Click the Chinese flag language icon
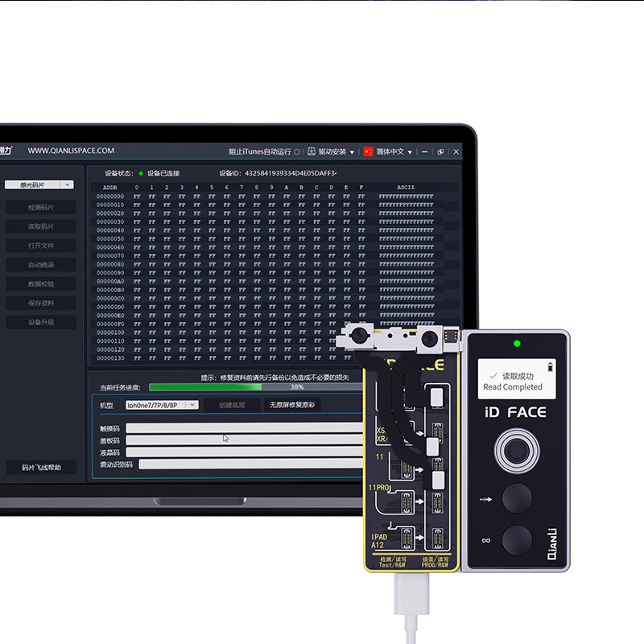Viewport: 644px width, 644px height. [x=368, y=151]
